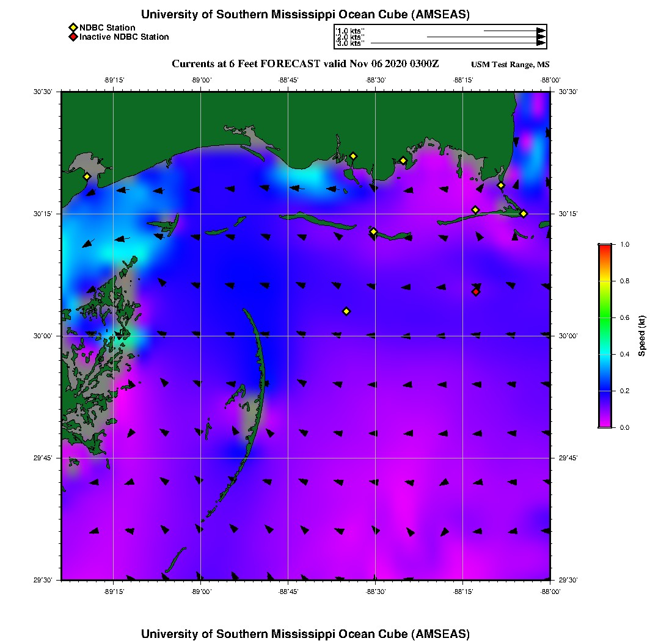The width and height of the screenshot is (672, 641).
Task: Click the '1.0 kts' scale legend label
Action: pos(350,31)
